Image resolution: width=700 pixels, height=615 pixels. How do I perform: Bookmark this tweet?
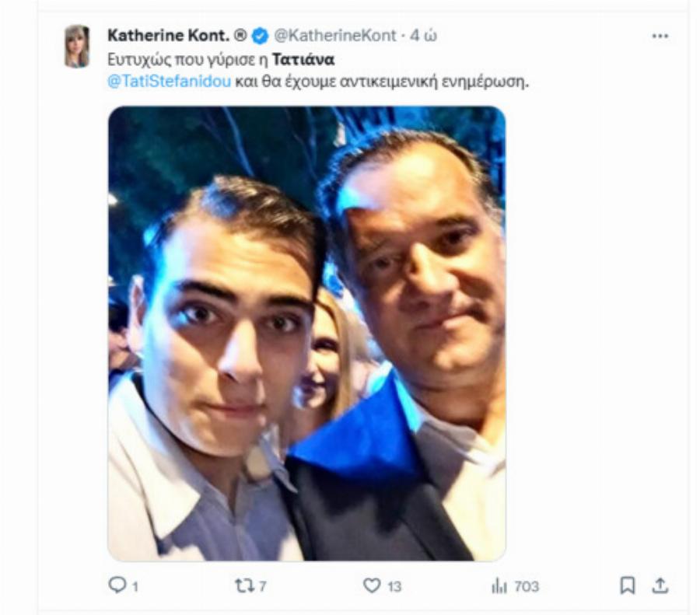click(628, 585)
